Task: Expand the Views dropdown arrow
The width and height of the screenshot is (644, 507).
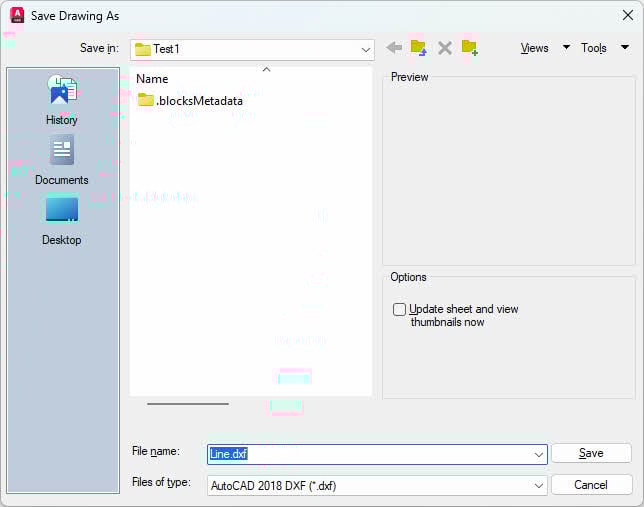Action: (566, 47)
